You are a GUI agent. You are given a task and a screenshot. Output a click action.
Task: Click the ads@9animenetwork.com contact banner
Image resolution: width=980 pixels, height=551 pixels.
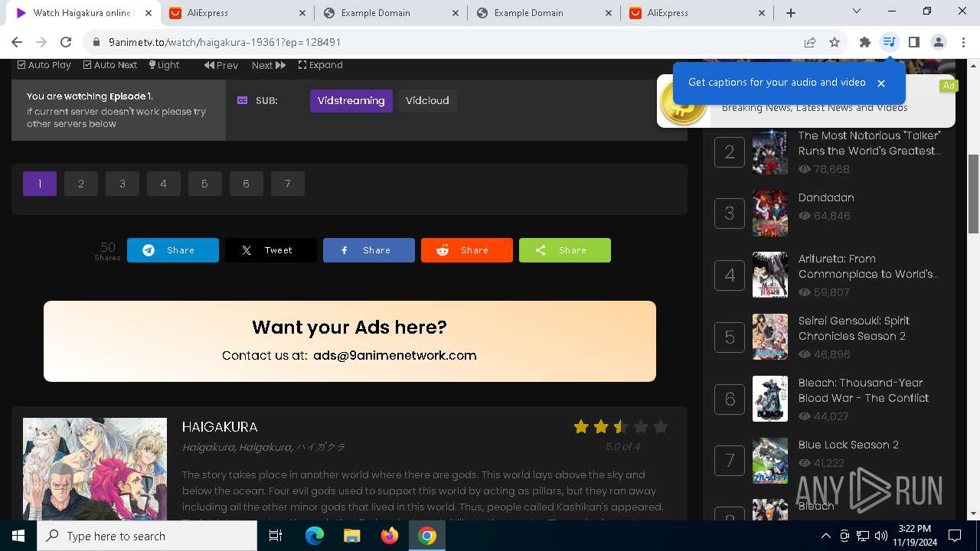point(350,341)
